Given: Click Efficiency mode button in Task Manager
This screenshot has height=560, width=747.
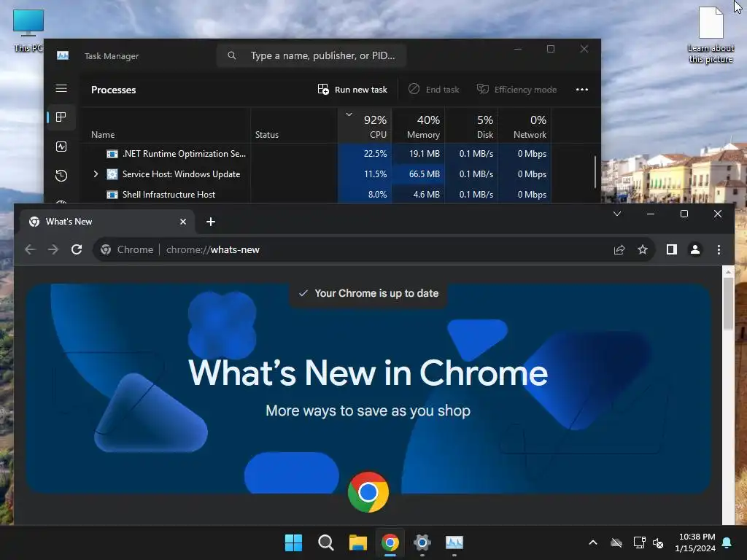Looking at the screenshot, I should (x=517, y=90).
